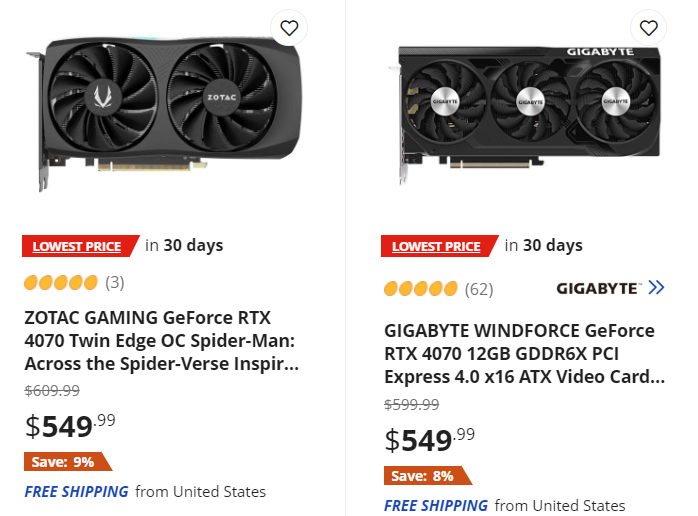Add GIGABYTE card to wish list heart

648,28
